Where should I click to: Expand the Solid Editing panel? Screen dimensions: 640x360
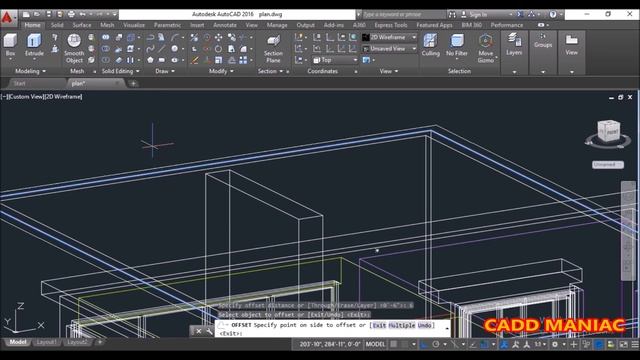point(120,71)
